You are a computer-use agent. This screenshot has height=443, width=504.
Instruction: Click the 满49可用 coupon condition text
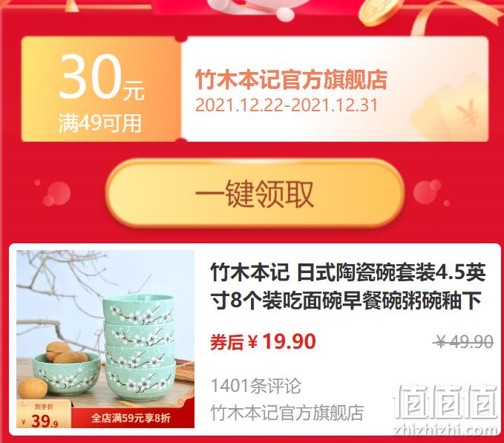pos(100,123)
